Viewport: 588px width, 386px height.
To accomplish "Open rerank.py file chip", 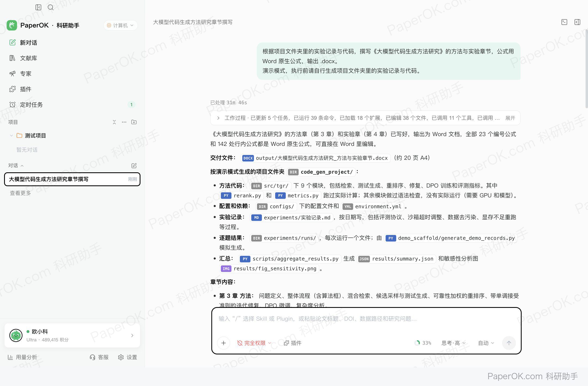I will (x=242, y=195).
